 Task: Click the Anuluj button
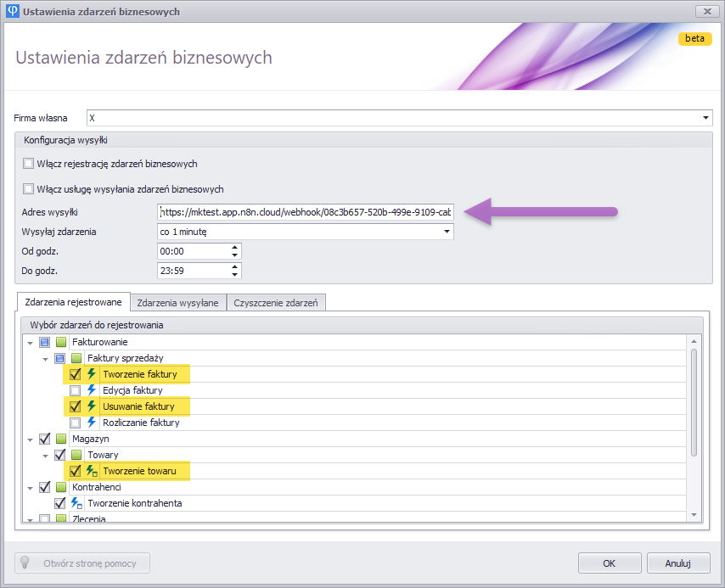click(677, 563)
